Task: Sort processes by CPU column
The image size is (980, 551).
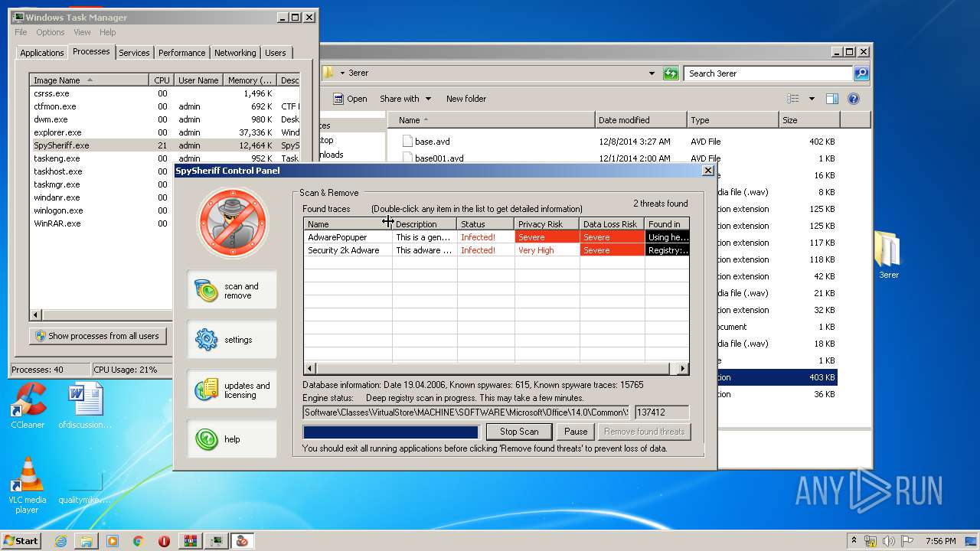Action: point(162,80)
